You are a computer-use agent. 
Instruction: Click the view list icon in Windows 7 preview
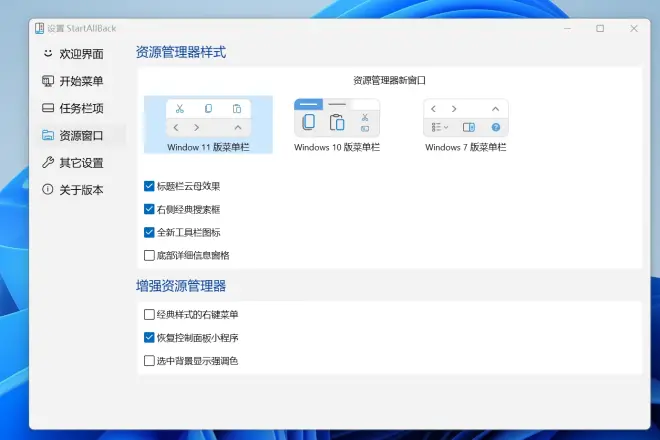click(x=439, y=127)
